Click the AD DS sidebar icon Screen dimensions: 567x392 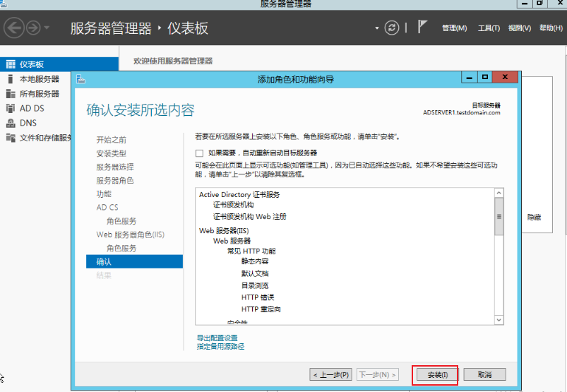coord(11,108)
